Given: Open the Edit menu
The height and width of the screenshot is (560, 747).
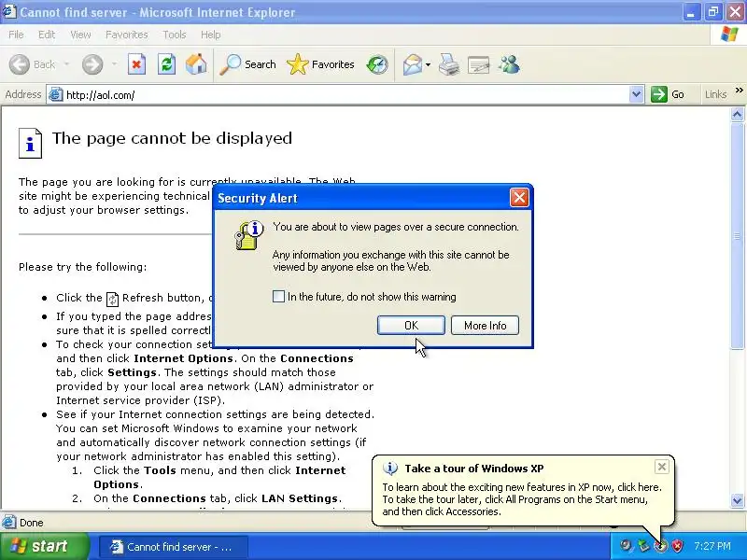Looking at the screenshot, I should coord(47,35).
